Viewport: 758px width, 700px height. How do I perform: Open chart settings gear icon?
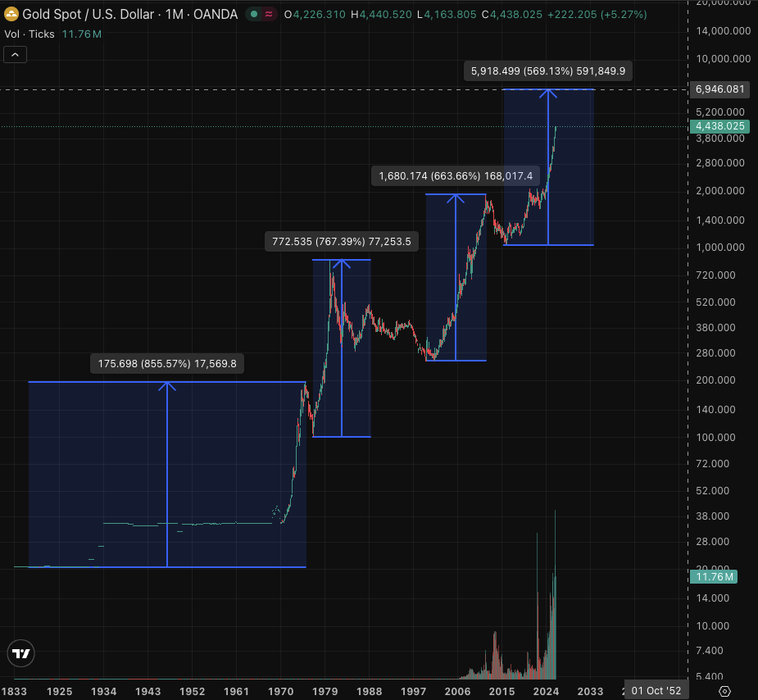pos(724,691)
